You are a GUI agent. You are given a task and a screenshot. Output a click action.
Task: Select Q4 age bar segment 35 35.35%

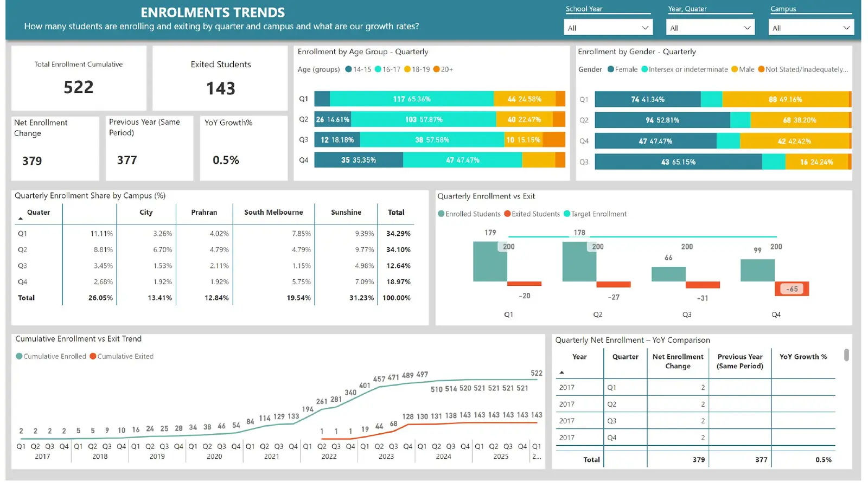pos(359,160)
